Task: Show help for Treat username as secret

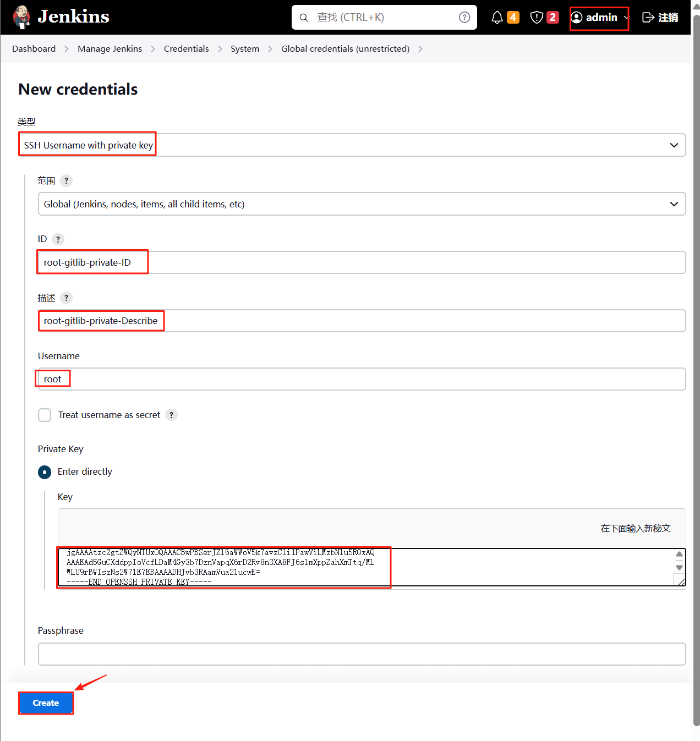Action: click(171, 415)
